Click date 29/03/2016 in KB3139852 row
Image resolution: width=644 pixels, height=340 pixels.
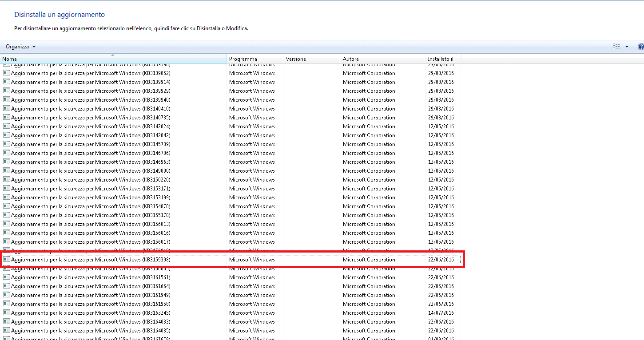point(441,73)
